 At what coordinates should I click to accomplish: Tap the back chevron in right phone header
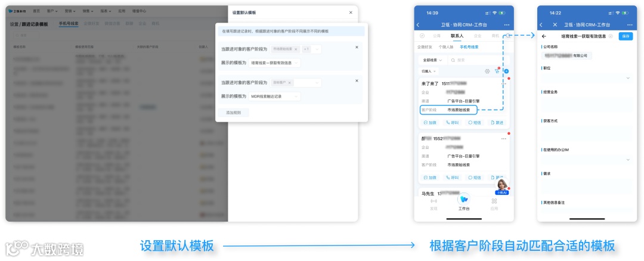pos(541,25)
